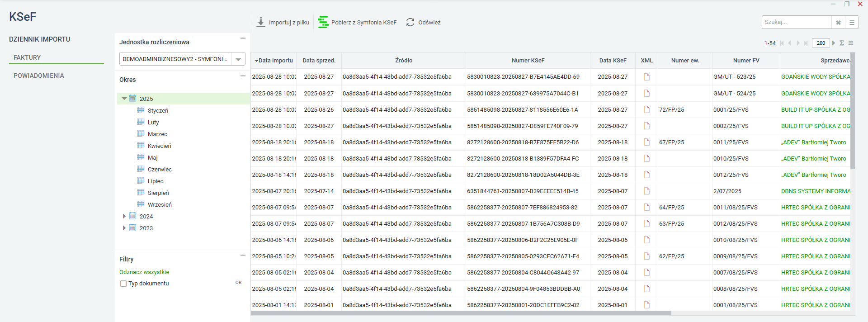Image resolution: width=868 pixels, height=322 pixels.
Task: Collapse the Filtry panel
Action: [x=243, y=256]
